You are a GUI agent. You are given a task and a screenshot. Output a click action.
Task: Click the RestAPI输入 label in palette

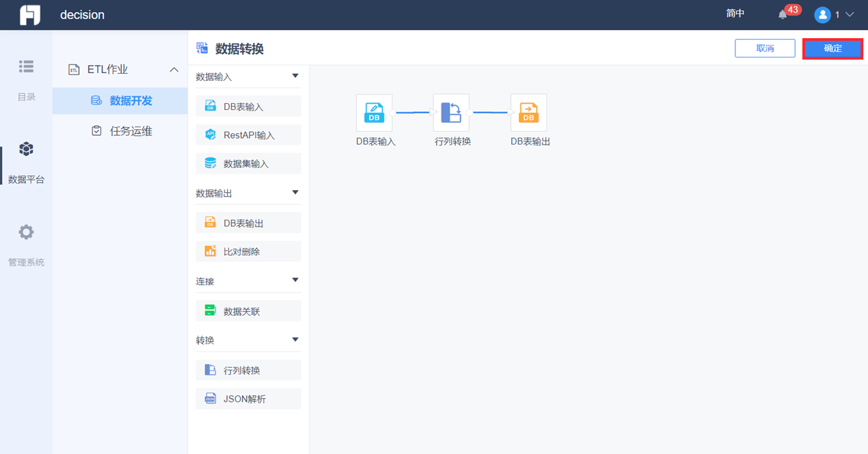click(249, 135)
